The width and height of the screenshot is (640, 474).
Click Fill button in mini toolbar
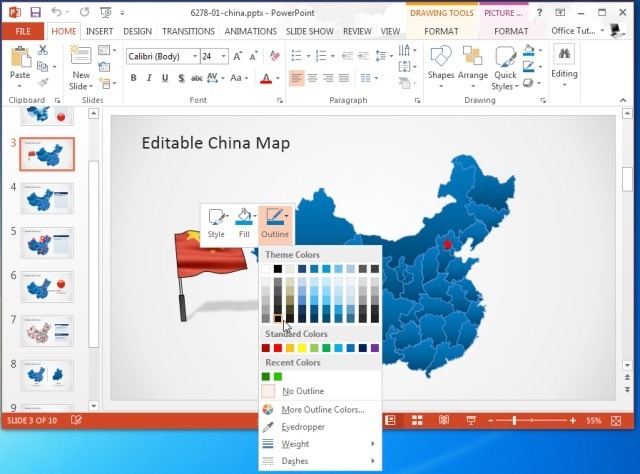point(244,223)
